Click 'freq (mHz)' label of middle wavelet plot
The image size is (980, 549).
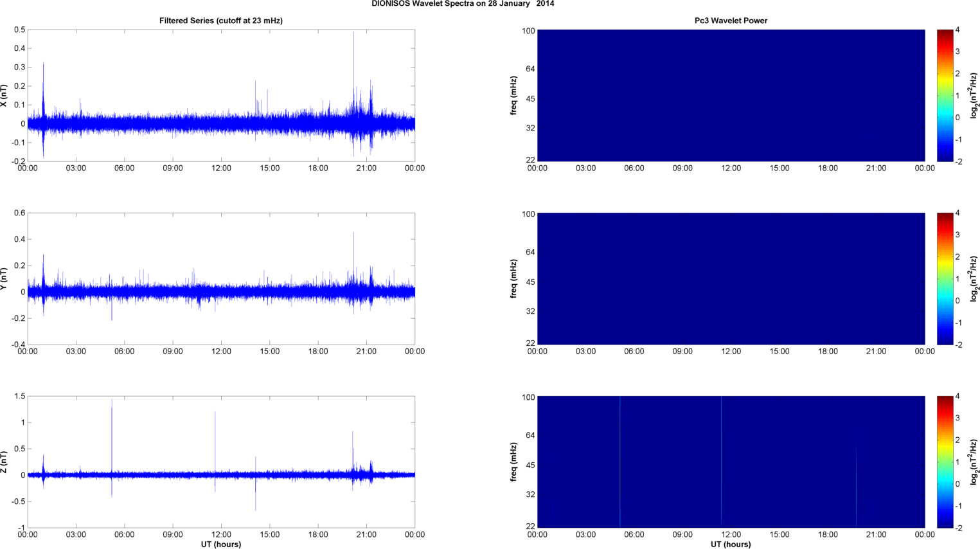click(x=514, y=279)
